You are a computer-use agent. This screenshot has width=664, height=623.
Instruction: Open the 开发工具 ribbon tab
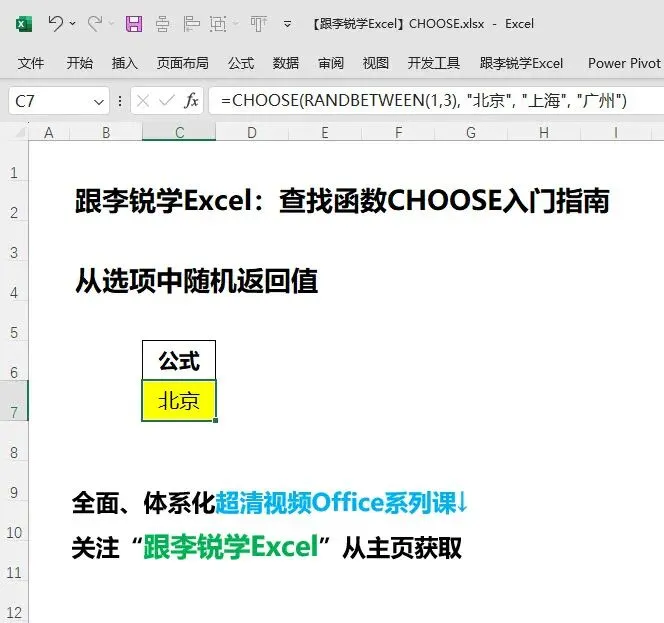pos(434,63)
